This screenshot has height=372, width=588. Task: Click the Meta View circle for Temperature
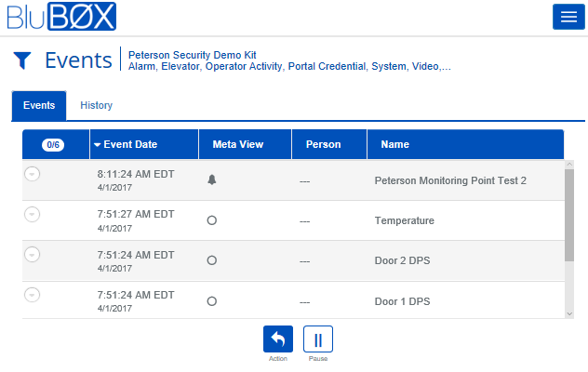[211, 220]
